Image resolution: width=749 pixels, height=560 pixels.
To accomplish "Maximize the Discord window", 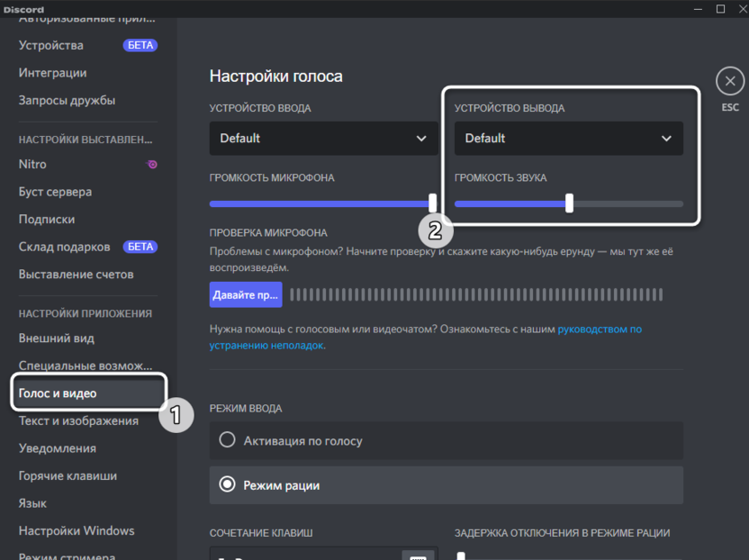I will tap(720, 9).
